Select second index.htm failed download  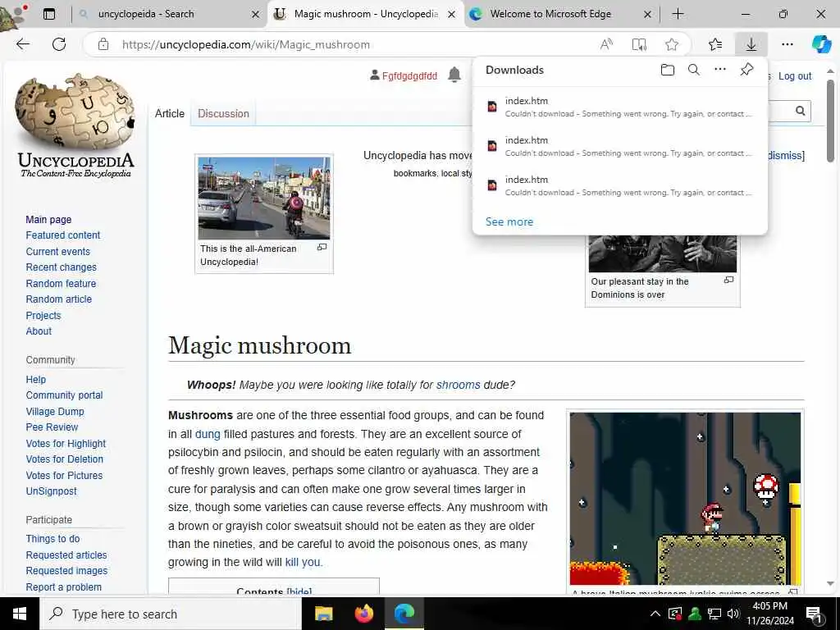tap(620, 146)
